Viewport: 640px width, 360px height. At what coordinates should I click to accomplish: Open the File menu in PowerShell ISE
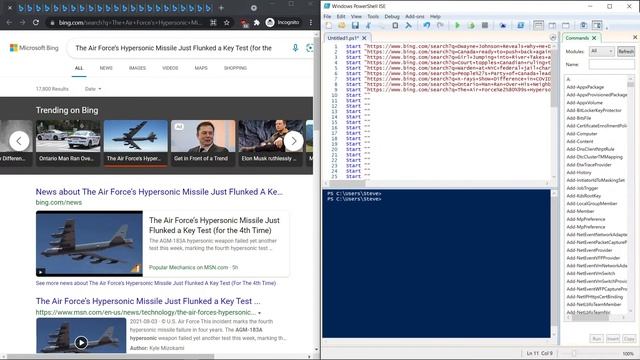point(327,16)
